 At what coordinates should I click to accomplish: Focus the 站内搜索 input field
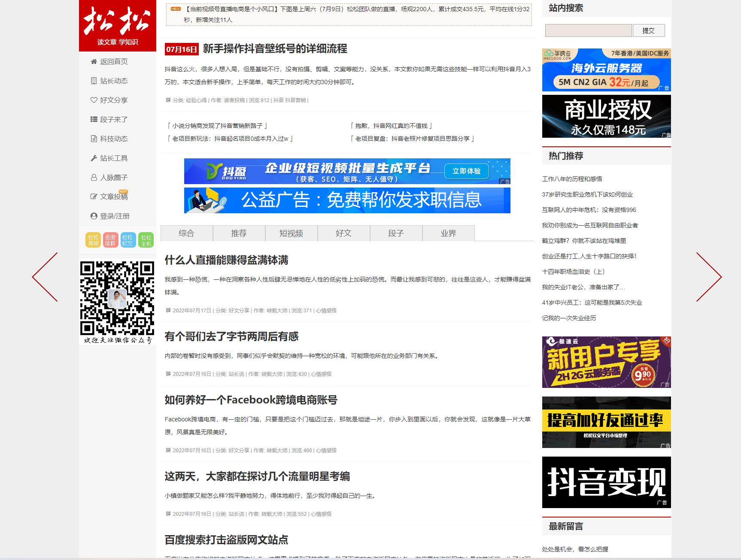point(588,30)
